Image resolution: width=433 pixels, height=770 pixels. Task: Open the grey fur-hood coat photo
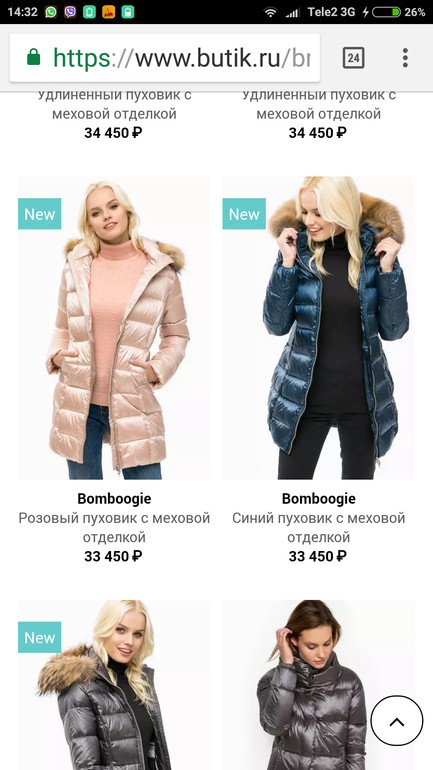[x=114, y=685]
